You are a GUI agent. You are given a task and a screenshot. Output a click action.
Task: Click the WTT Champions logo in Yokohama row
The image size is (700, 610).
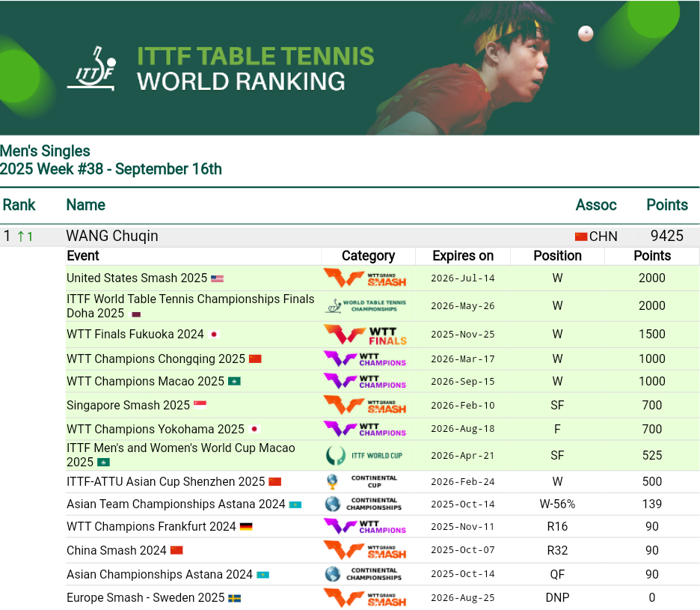click(365, 429)
